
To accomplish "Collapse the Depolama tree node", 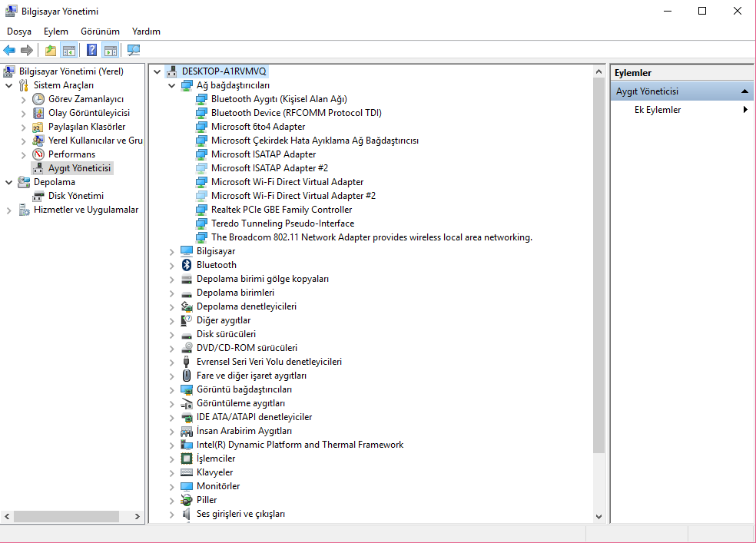I will point(8,183).
